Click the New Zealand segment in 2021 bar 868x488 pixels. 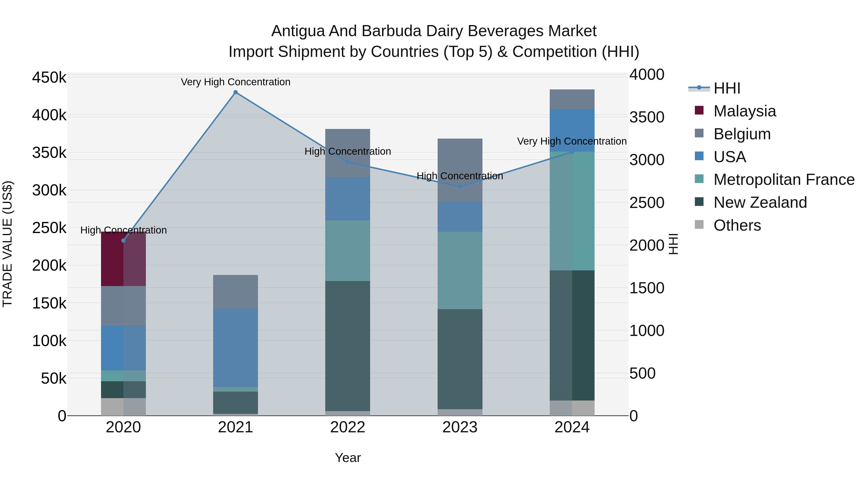tap(236, 402)
